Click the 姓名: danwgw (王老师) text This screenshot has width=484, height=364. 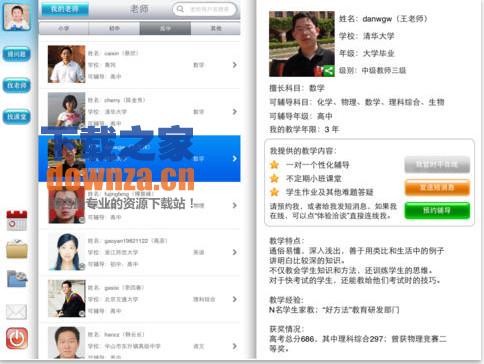point(383,19)
